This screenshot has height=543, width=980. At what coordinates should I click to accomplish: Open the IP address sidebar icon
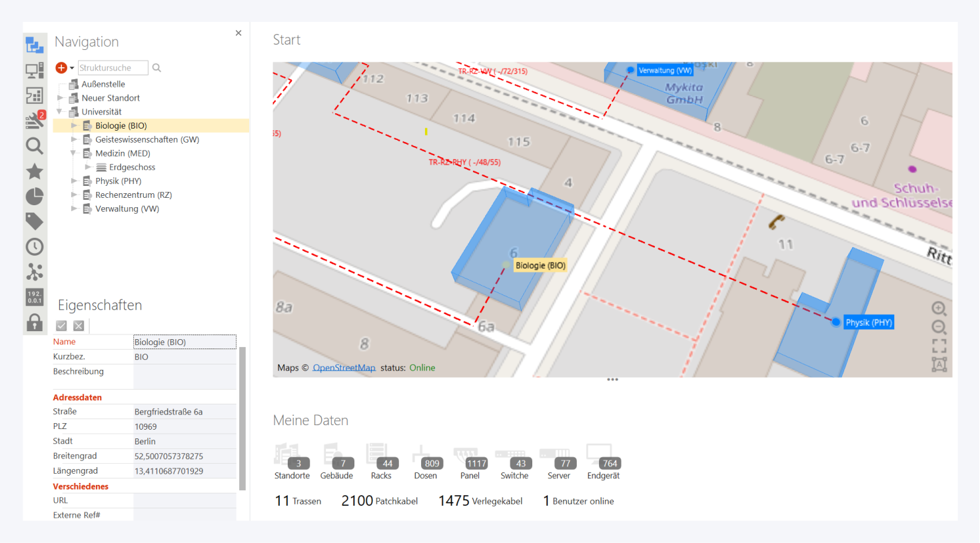click(x=35, y=297)
